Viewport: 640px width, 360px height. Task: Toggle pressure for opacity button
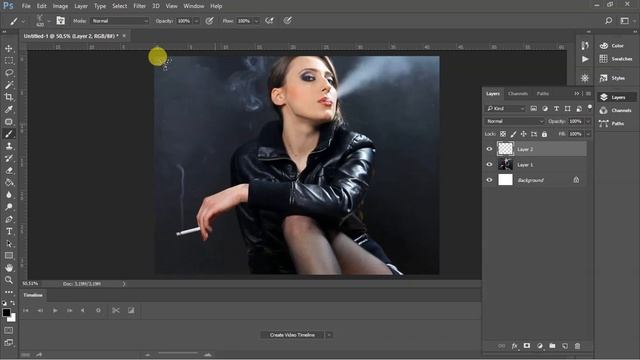point(209,20)
